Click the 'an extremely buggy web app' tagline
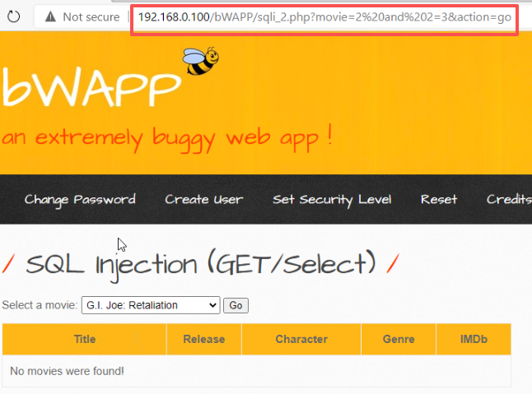Image resolution: width=532 pixels, height=394 pixels. tap(166, 137)
